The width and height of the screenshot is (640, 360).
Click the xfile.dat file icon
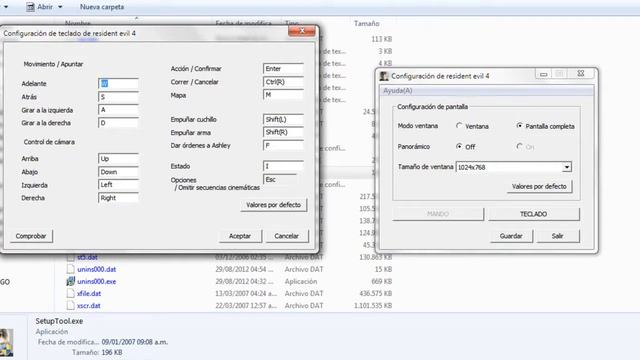tap(71, 293)
